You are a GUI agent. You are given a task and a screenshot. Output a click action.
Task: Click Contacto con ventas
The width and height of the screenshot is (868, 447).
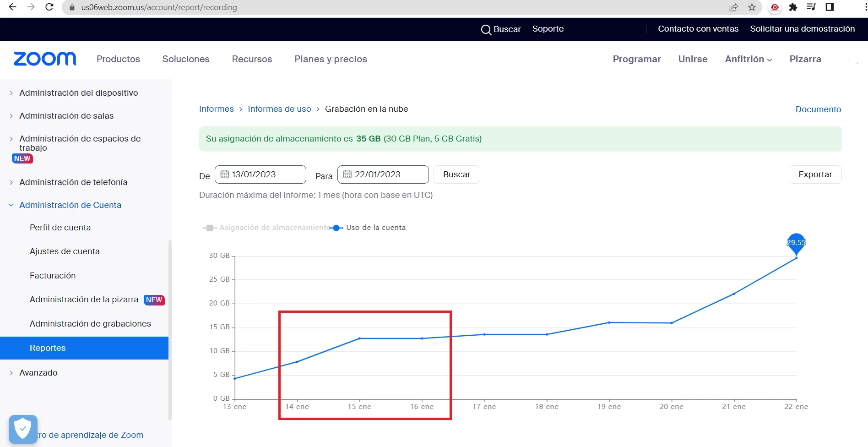click(698, 29)
